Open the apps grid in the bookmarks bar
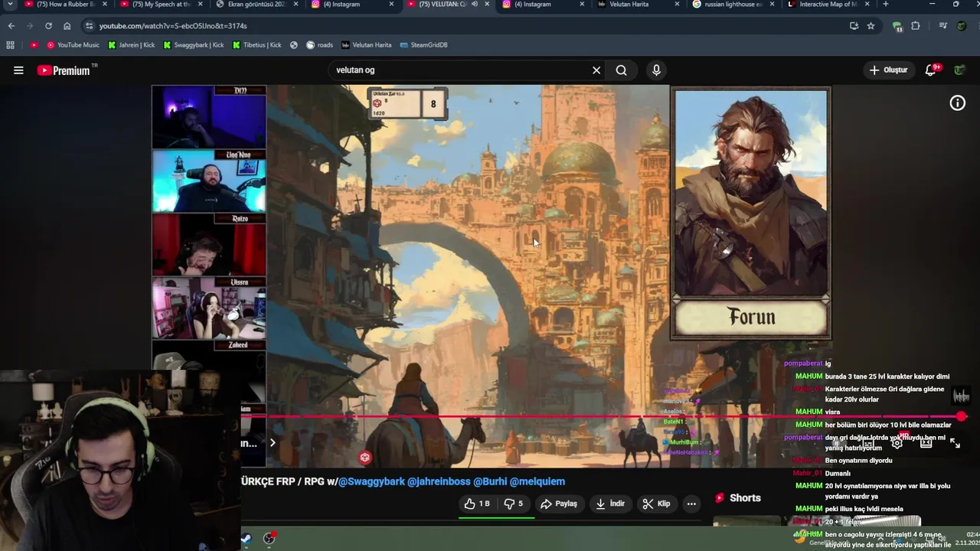The width and height of the screenshot is (980, 551). (11, 45)
